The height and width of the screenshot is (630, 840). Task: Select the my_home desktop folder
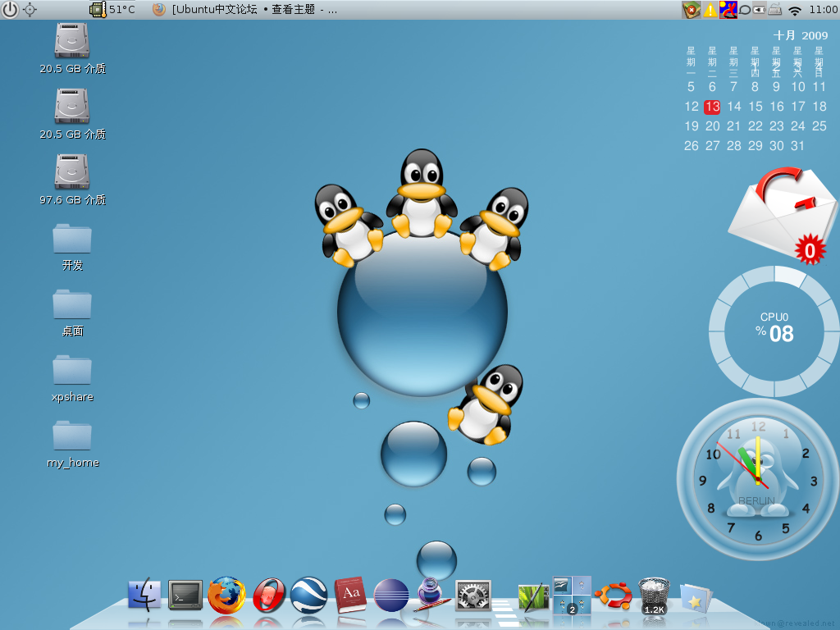[72, 445]
